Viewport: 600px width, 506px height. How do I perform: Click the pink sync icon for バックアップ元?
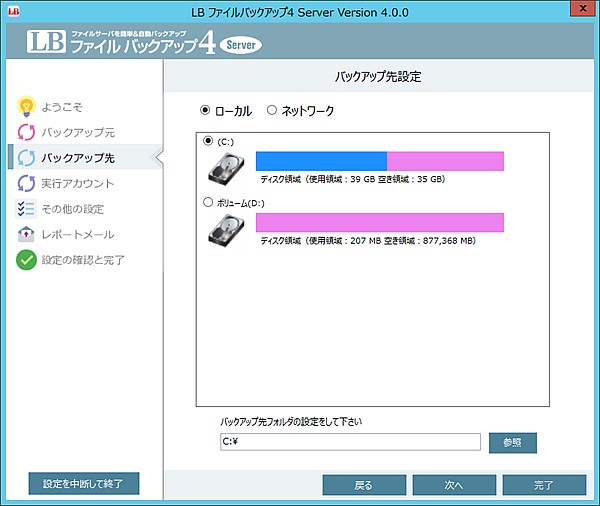(26, 132)
